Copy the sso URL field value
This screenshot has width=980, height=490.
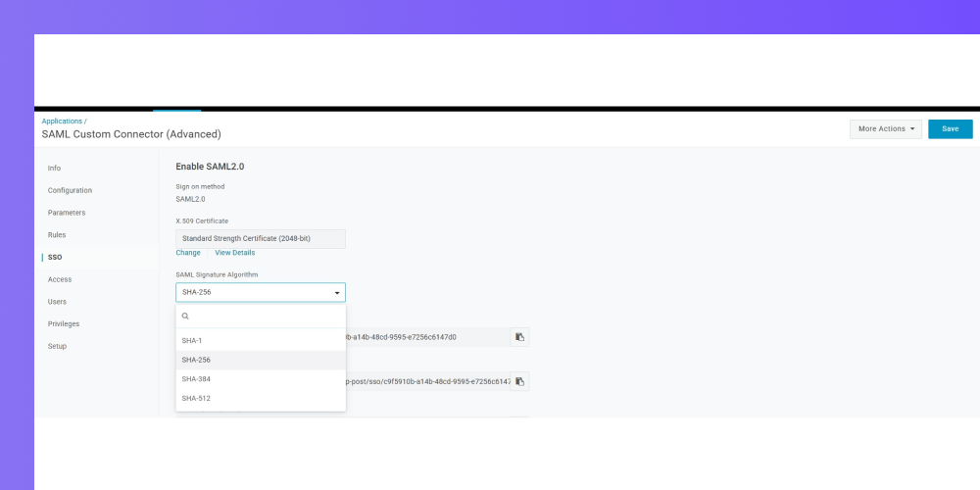519,381
